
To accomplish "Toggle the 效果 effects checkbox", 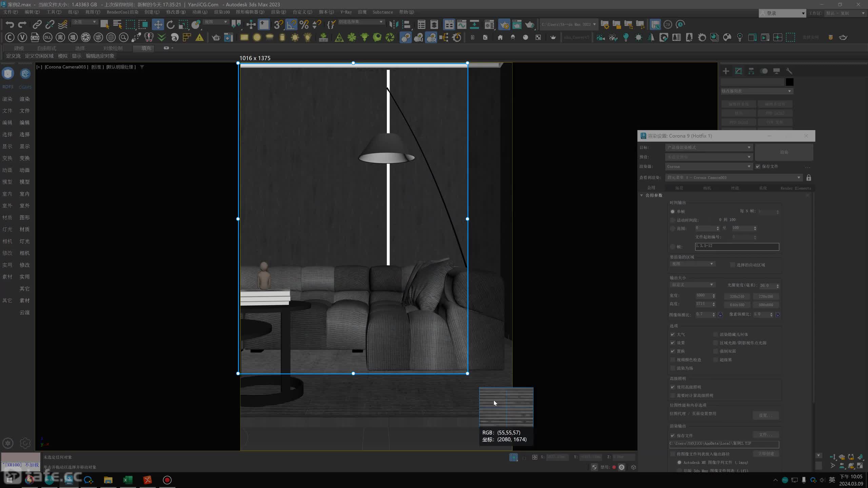I will [x=673, y=343].
